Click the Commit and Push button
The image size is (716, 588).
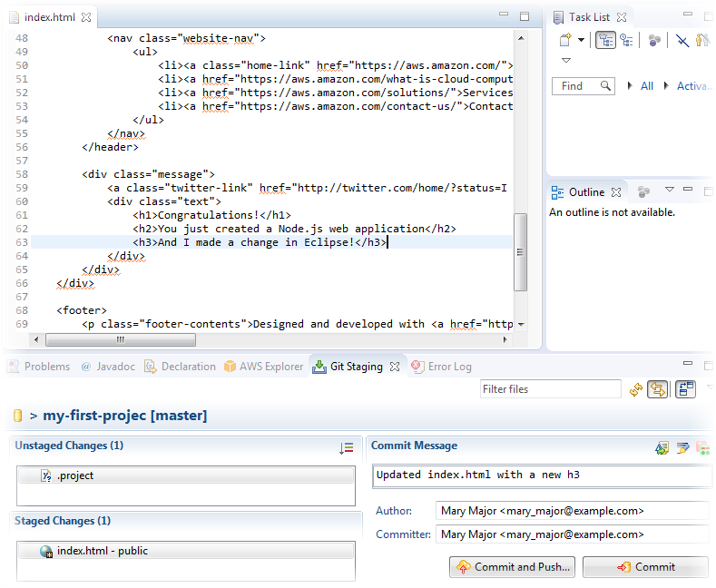[513, 567]
